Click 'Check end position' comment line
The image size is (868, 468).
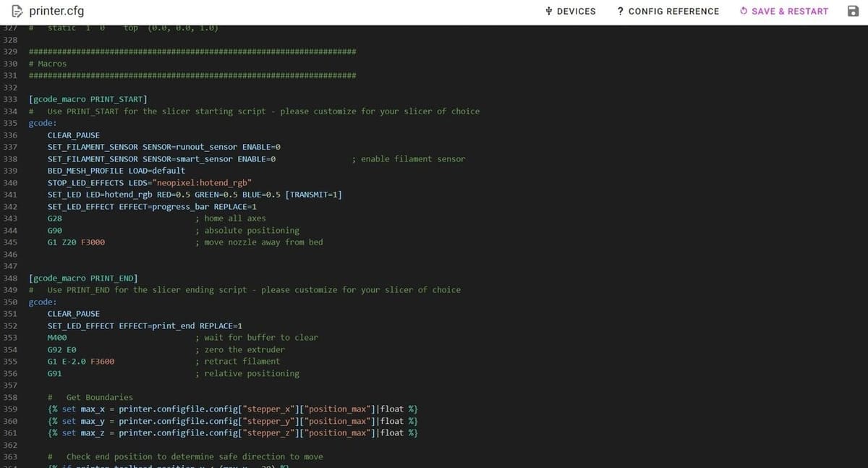click(185, 456)
